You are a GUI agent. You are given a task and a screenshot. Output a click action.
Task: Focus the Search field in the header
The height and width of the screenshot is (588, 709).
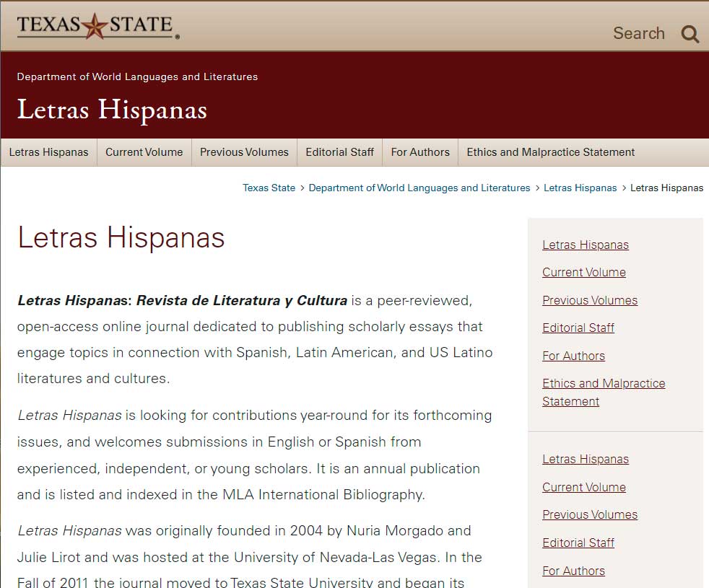tap(638, 33)
